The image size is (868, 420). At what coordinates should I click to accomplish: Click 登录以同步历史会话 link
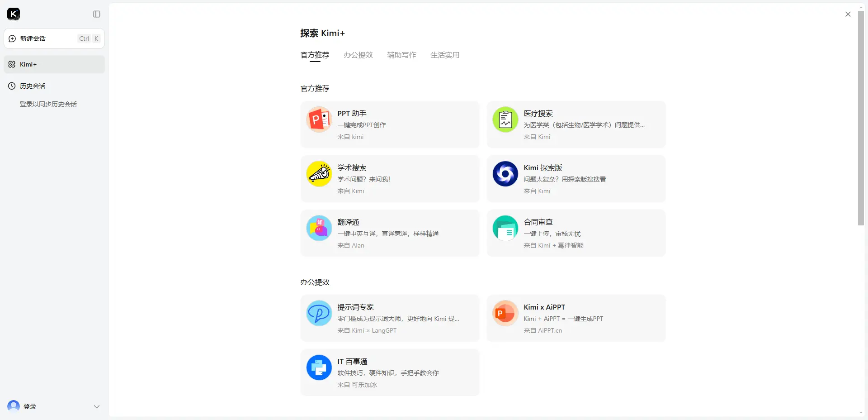48,104
